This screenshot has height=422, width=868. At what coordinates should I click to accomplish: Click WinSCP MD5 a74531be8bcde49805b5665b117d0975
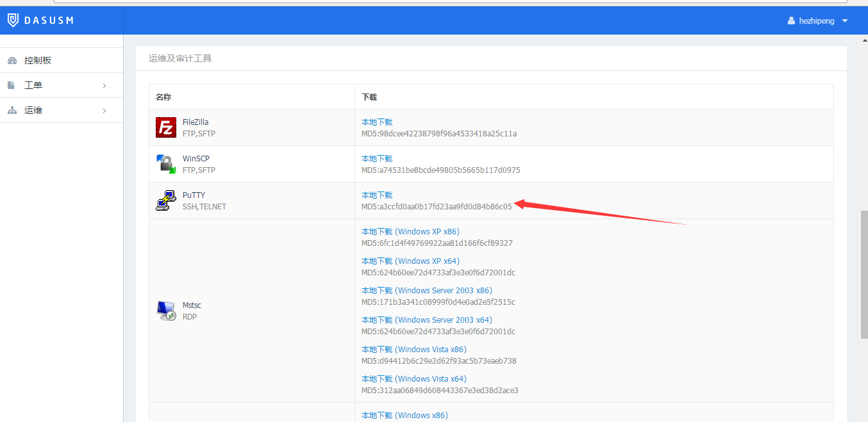pyautogui.click(x=441, y=170)
